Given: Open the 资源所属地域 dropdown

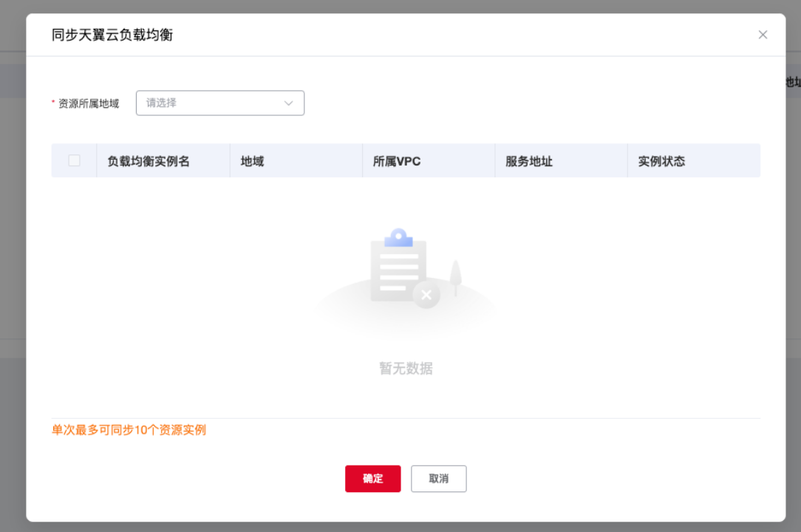Looking at the screenshot, I should pyautogui.click(x=220, y=103).
